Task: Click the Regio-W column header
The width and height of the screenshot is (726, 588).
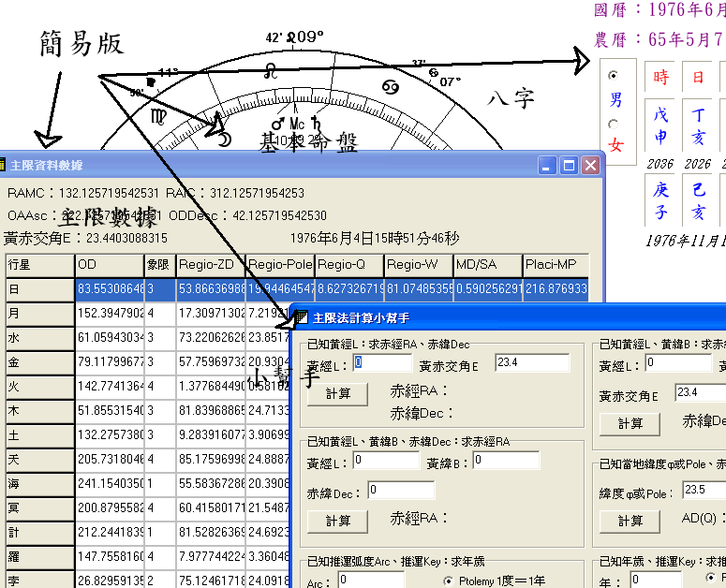Action: pyautogui.click(x=418, y=265)
